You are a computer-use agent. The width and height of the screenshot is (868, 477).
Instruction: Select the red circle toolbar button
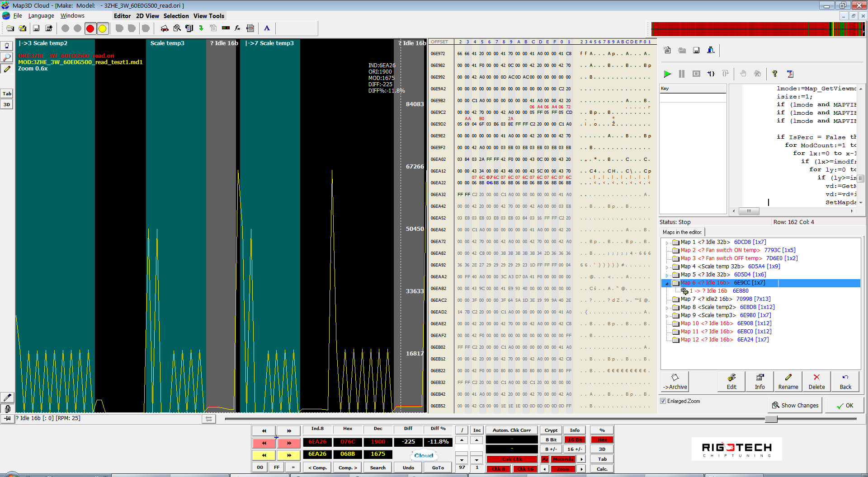point(90,28)
